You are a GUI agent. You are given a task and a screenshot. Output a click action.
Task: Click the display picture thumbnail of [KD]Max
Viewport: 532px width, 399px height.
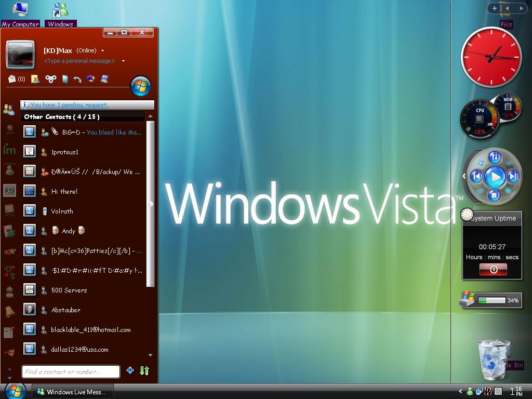(20, 54)
